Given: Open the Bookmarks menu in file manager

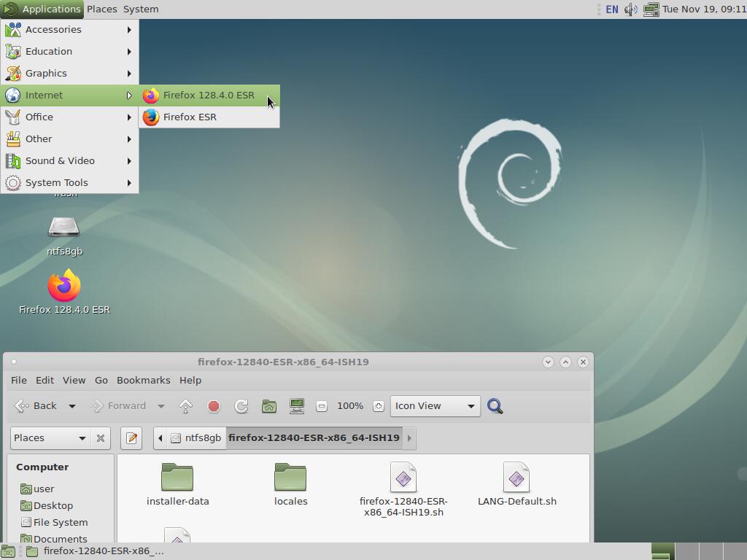Looking at the screenshot, I should coord(143,381).
